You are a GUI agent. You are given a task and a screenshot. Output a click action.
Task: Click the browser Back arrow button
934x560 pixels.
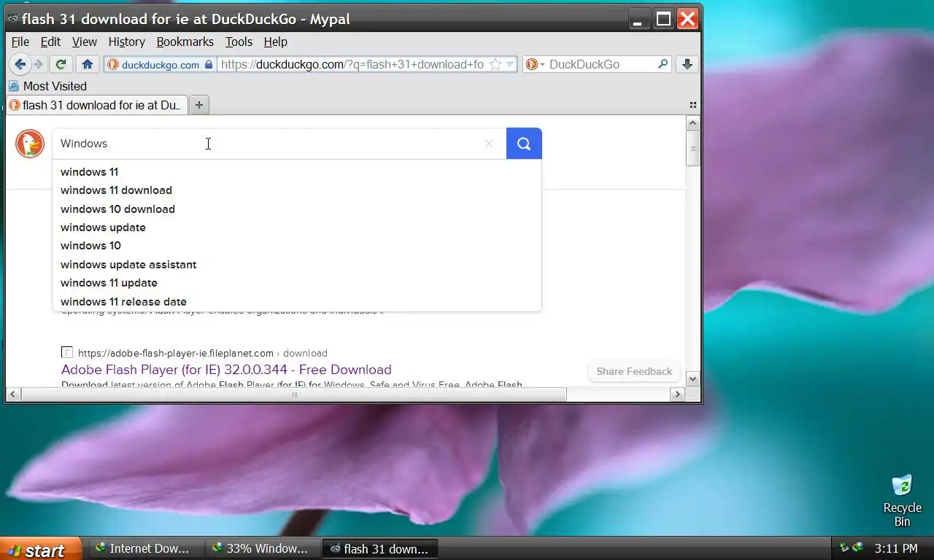(x=20, y=64)
